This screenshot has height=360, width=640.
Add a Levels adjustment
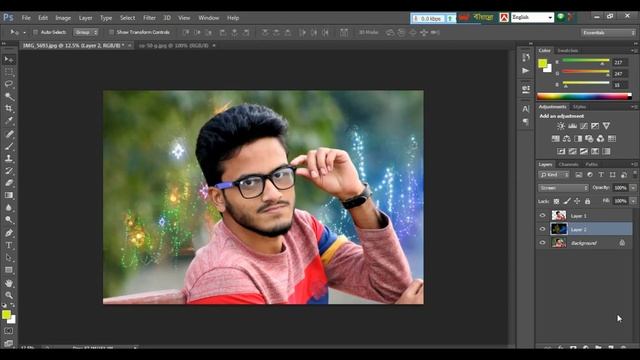point(573,126)
